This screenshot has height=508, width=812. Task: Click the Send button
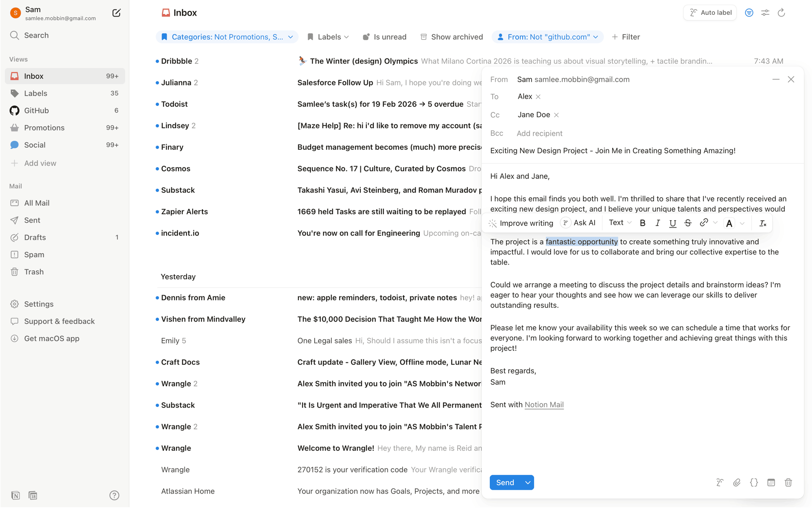(505, 483)
